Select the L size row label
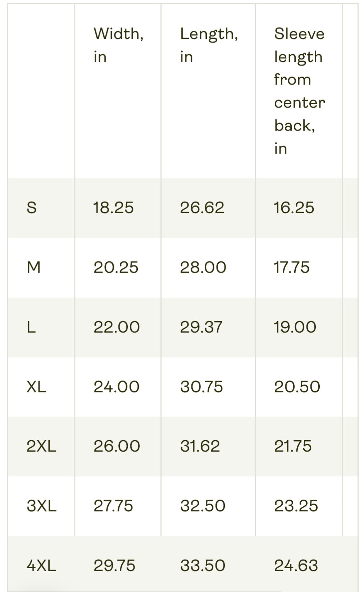 (x=31, y=327)
